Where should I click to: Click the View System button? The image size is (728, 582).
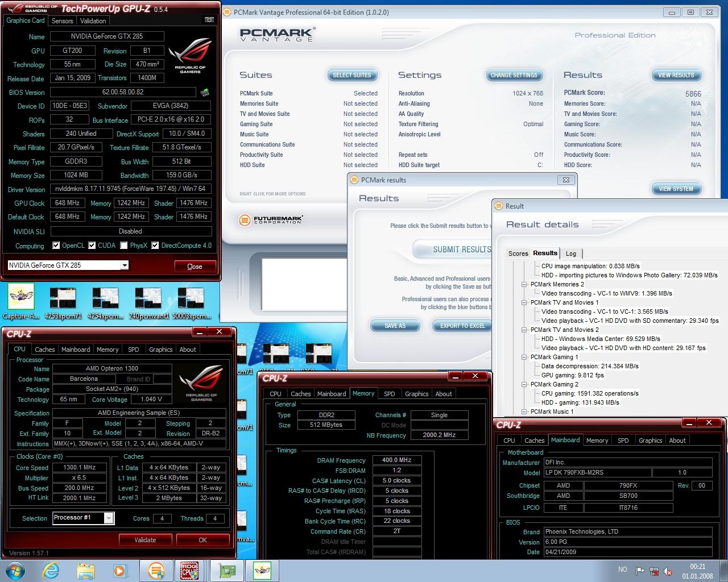(x=676, y=189)
